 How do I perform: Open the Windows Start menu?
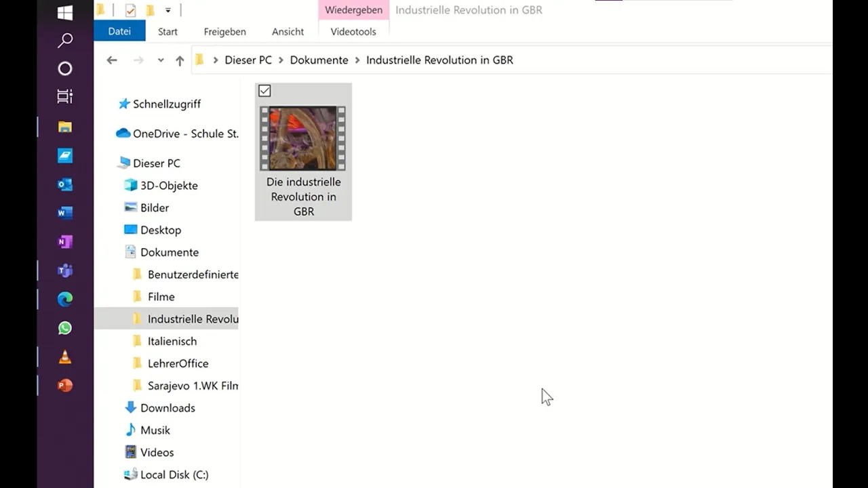[x=65, y=12]
